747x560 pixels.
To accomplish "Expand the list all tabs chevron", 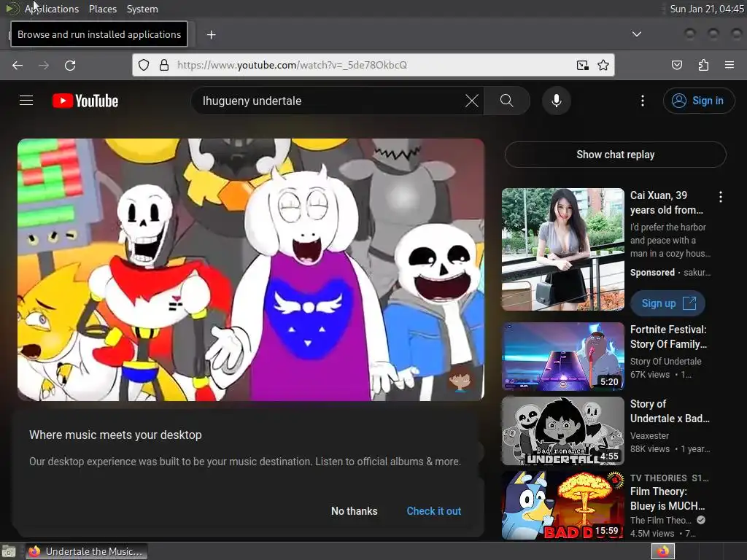I will [636, 34].
